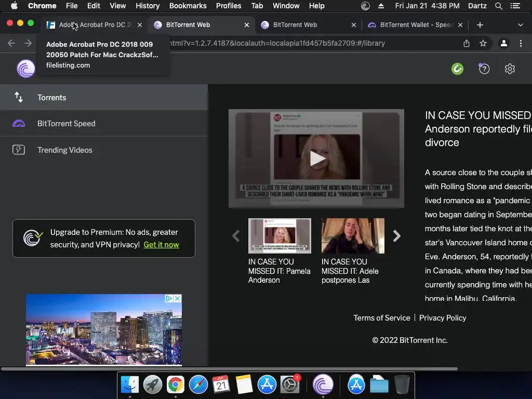This screenshot has width=532, height=399.
Task: Show next video thumbnails with right arrow
Action: (396, 236)
